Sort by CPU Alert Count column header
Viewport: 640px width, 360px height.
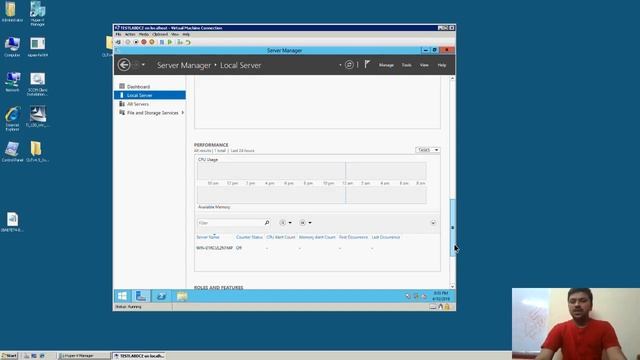point(280,237)
